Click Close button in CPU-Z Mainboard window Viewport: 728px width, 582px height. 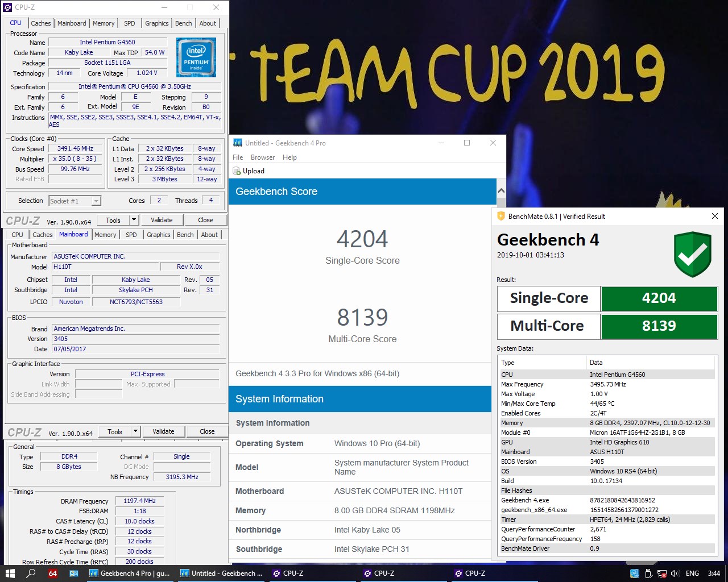207,431
